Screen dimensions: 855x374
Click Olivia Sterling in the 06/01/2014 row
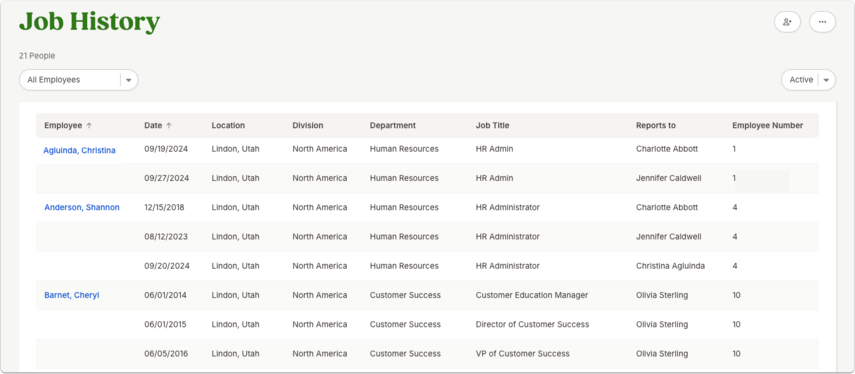pyautogui.click(x=662, y=295)
